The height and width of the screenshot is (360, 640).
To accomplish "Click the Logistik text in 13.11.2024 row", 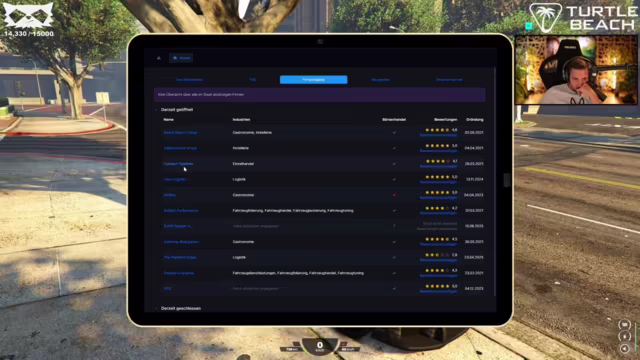I will click(x=239, y=179).
